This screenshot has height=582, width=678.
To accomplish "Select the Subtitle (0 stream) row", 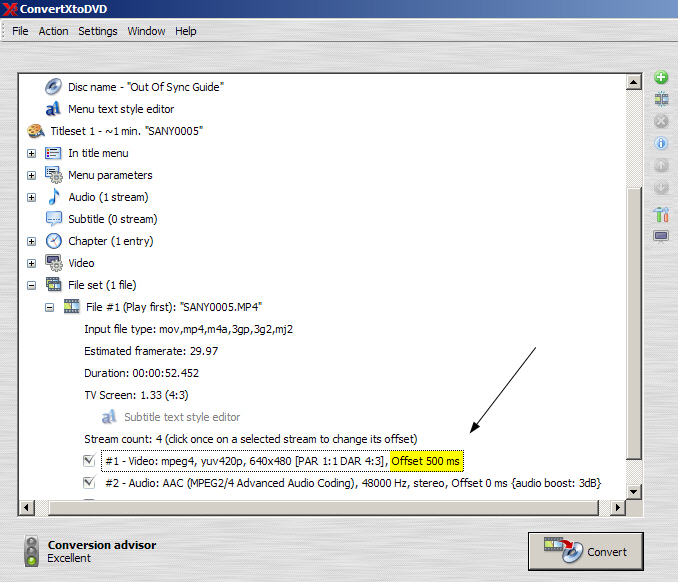I will click(112, 219).
